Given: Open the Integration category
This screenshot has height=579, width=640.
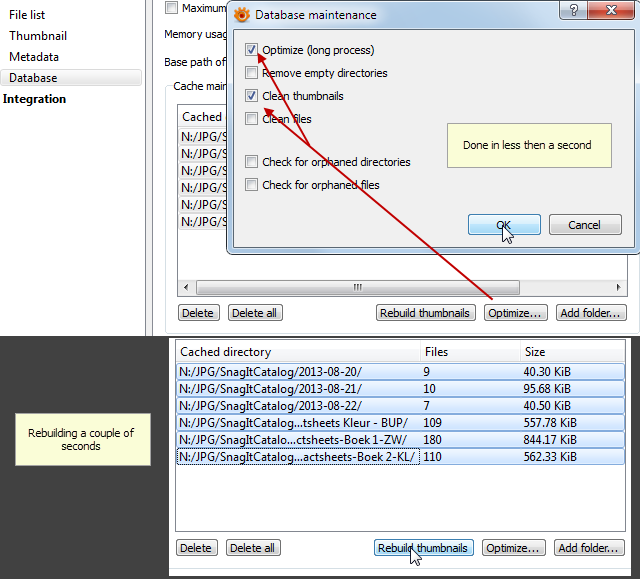Looking at the screenshot, I should tap(34, 99).
